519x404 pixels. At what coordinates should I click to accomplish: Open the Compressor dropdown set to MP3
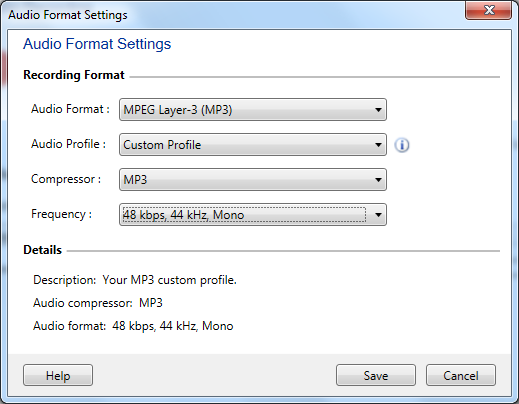click(253, 180)
